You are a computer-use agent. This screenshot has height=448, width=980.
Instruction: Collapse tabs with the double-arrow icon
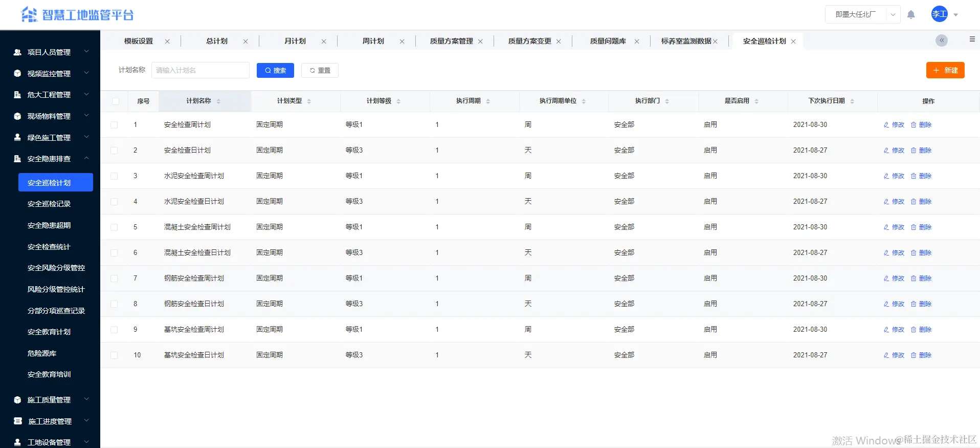click(x=942, y=40)
